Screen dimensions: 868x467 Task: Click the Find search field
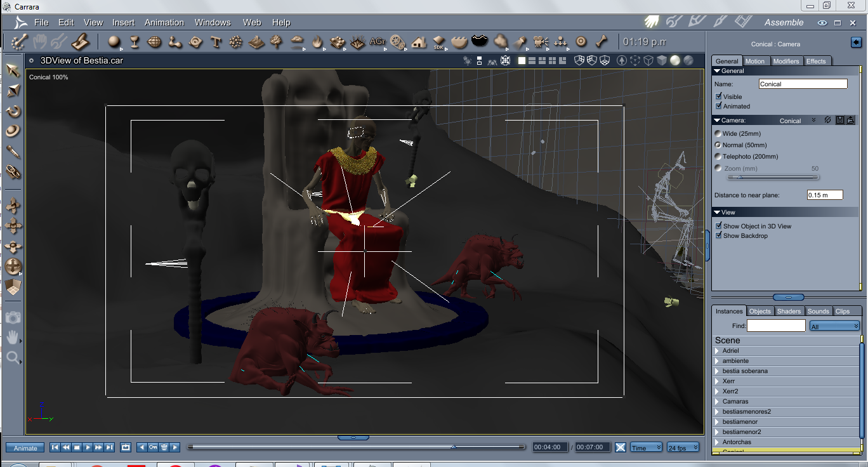point(776,326)
